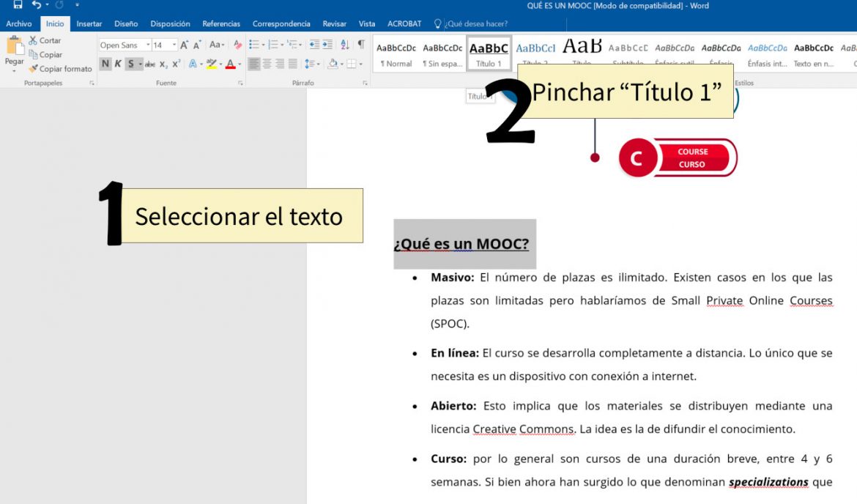Open line and paragraph spacing
Image resolution: width=857 pixels, height=504 pixels.
309,64
